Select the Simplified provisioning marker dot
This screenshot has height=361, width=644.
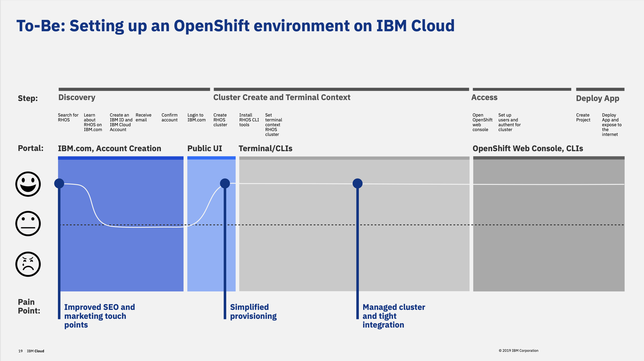click(225, 183)
